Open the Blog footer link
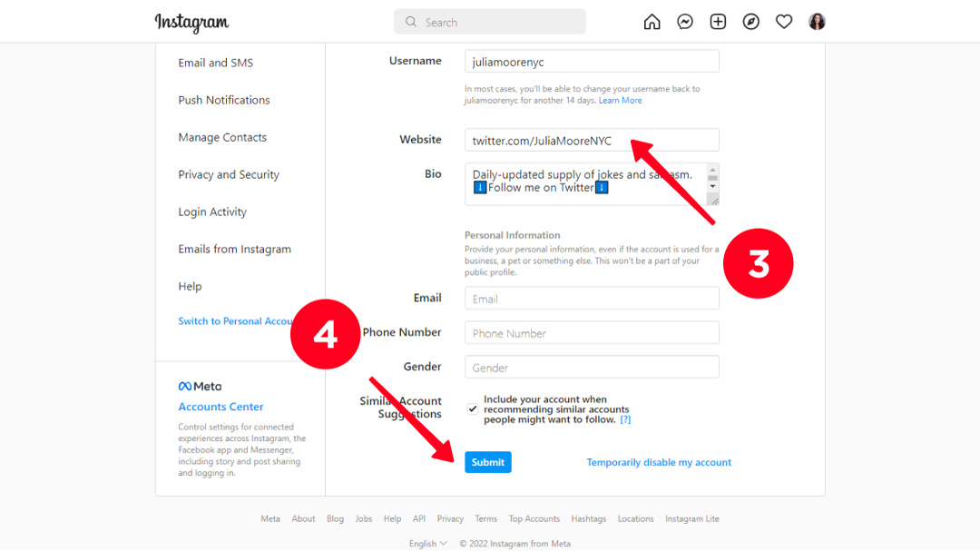Screen dimensions: 980x551 click(x=335, y=518)
